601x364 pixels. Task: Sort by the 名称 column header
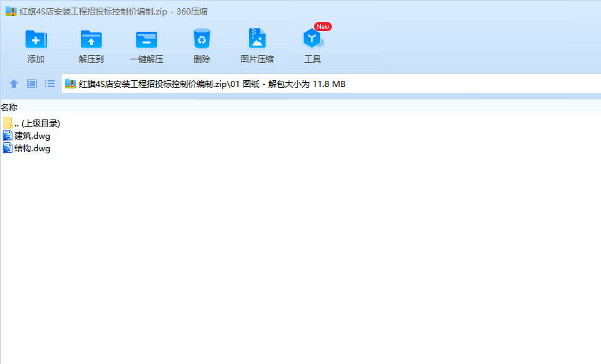tap(9, 108)
